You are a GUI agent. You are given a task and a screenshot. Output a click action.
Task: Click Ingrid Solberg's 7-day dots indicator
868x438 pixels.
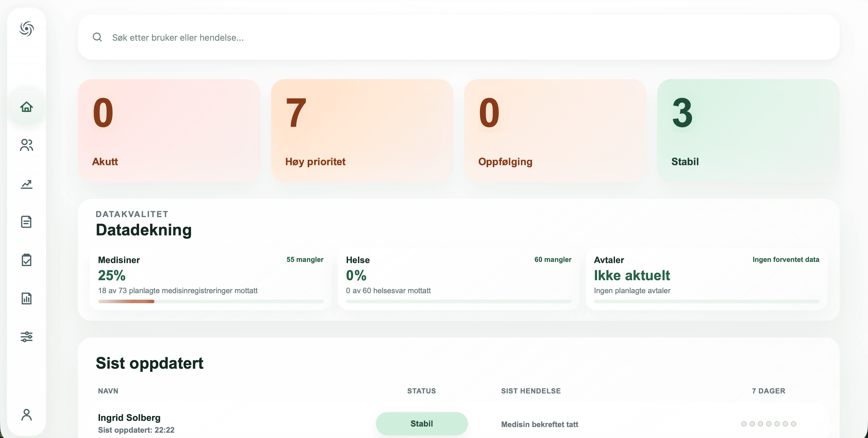(x=769, y=424)
